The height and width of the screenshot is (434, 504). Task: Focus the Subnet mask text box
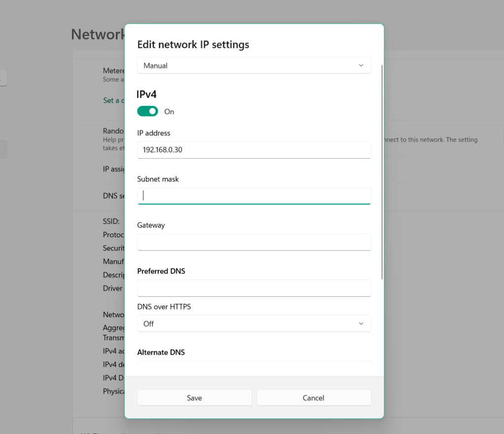[253, 196]
